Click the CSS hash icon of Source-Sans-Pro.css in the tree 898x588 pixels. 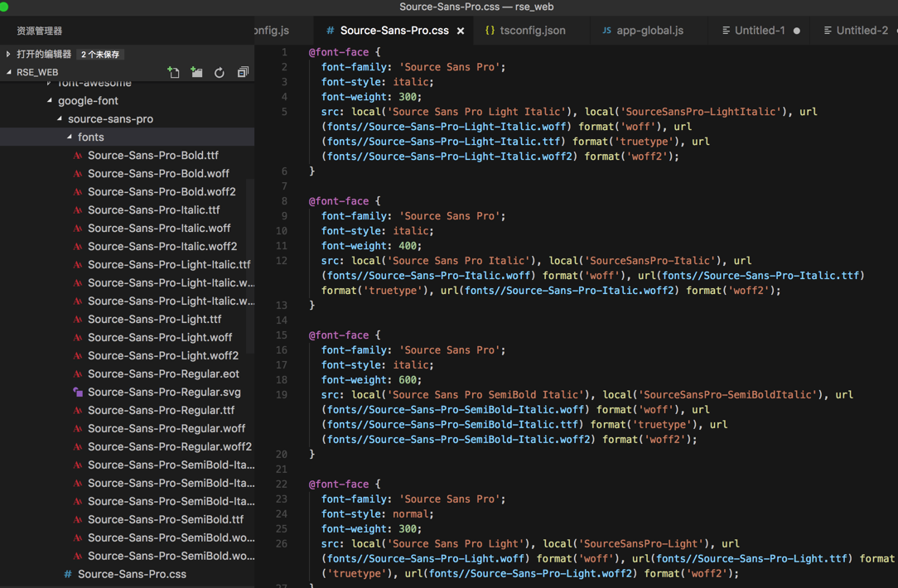[68, 575]
